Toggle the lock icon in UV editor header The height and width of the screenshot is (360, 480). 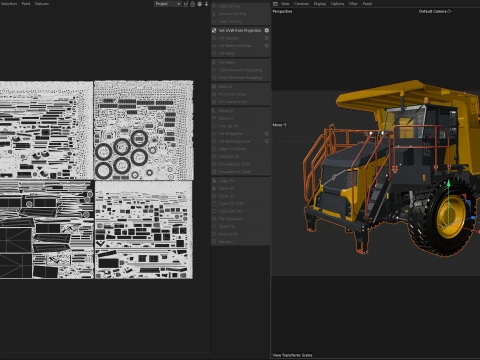point(193,4)
